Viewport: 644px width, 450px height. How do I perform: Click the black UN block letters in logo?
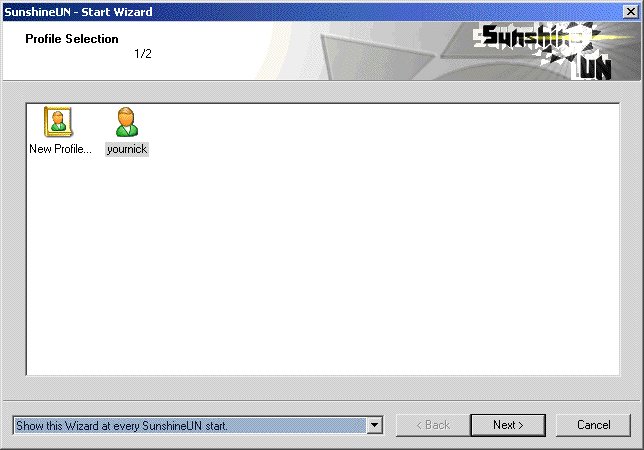596,68
